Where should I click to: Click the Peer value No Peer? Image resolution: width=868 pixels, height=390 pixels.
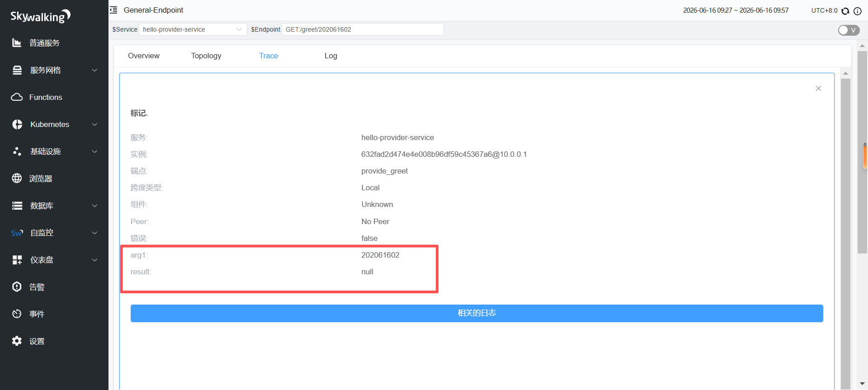375,221
